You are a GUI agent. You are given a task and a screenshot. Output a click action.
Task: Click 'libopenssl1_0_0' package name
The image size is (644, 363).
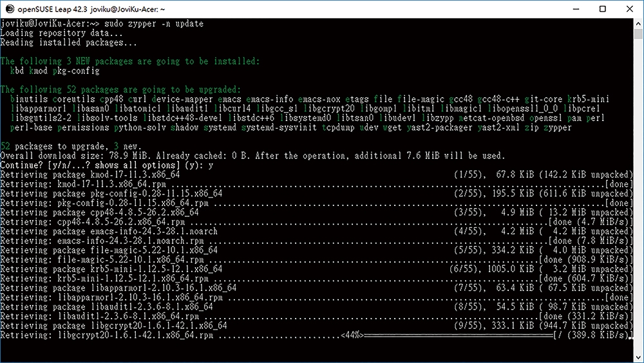[x=523, y=108]
